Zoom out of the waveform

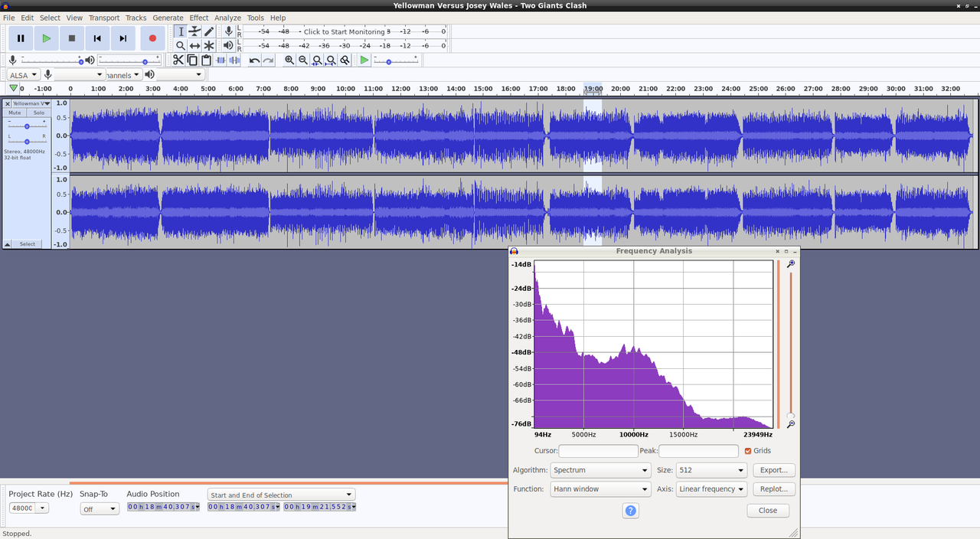(303, 60)
